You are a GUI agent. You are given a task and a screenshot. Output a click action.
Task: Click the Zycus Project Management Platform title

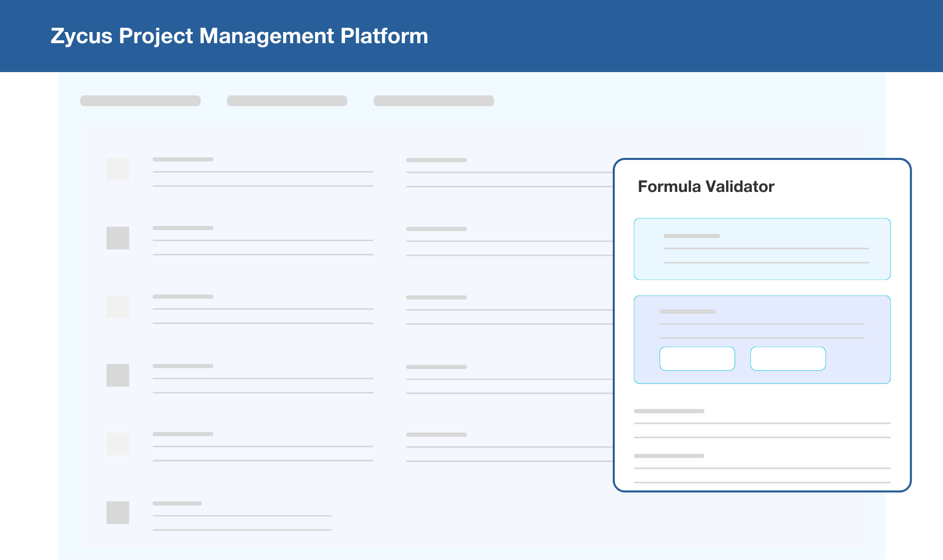point(239,36)
